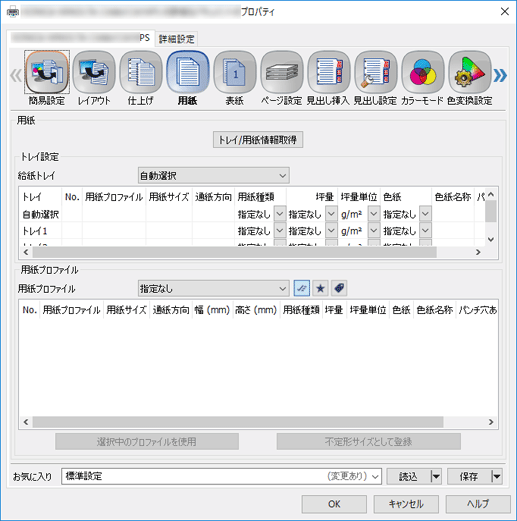Viewport: 517px width, 521px height.
Task: Open 色紙 dropdown in 自動選択 row
Action: pyautogui.click(x=425, y=214)
